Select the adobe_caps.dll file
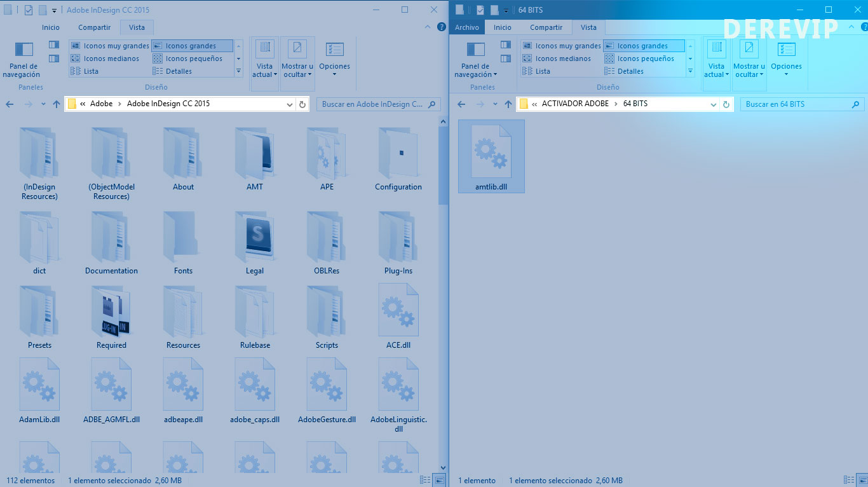 tap(255, 391)
